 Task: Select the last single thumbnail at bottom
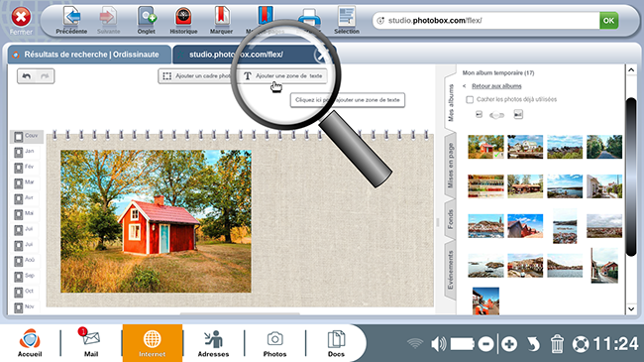[x=485, y=301]
